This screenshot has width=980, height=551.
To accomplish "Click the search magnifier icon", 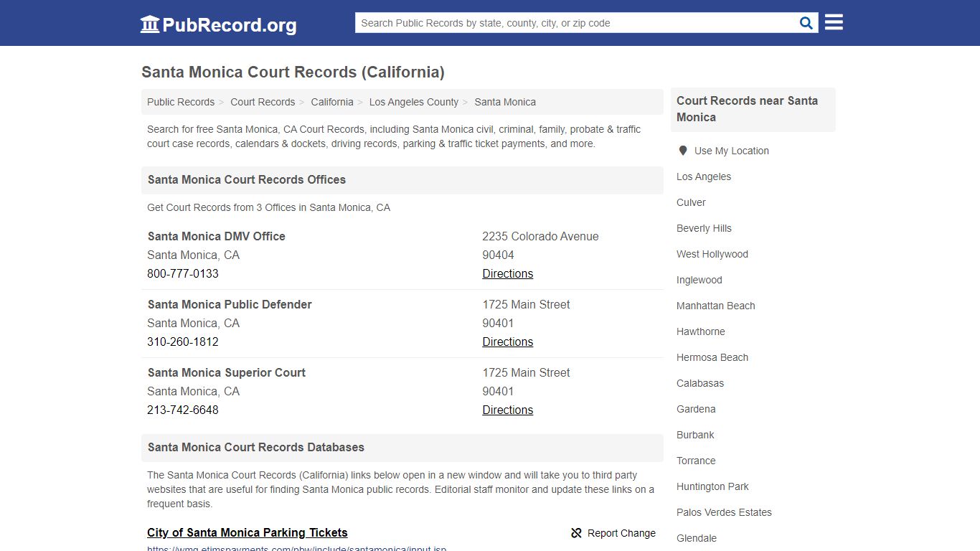I will 806,23.
